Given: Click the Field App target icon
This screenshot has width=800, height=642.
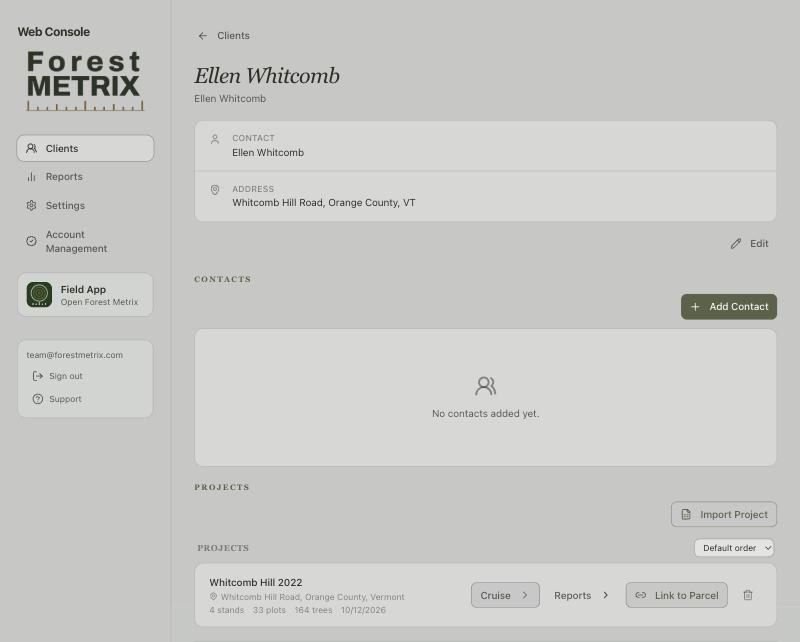Looking at the screenshot, I should pos(39,294).
